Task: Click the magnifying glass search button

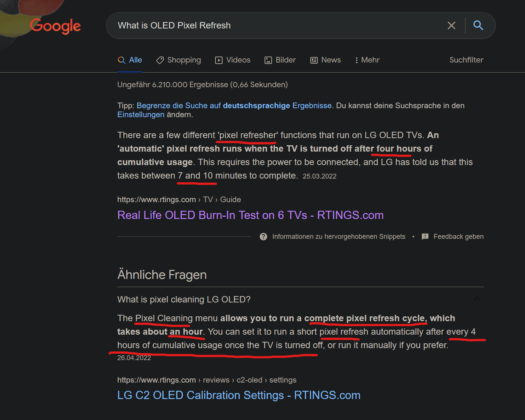Action: tap(478, 25)
